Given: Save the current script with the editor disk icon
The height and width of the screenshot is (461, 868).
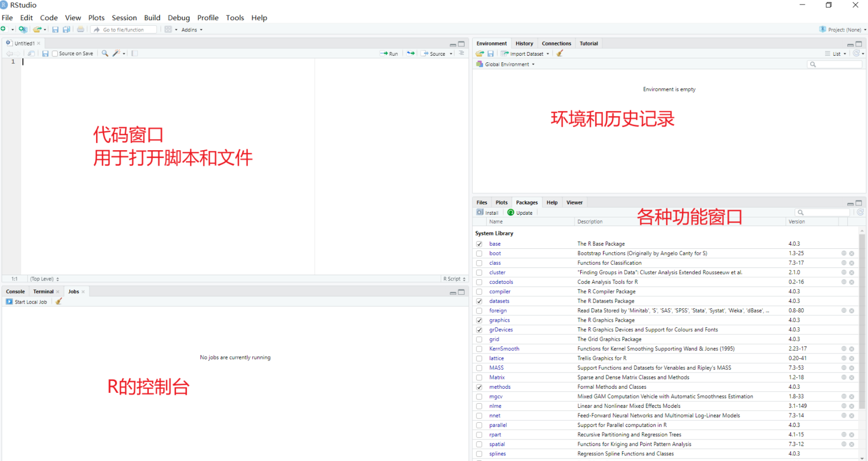Looking at the screenshot, I should [x=45, y=54].
